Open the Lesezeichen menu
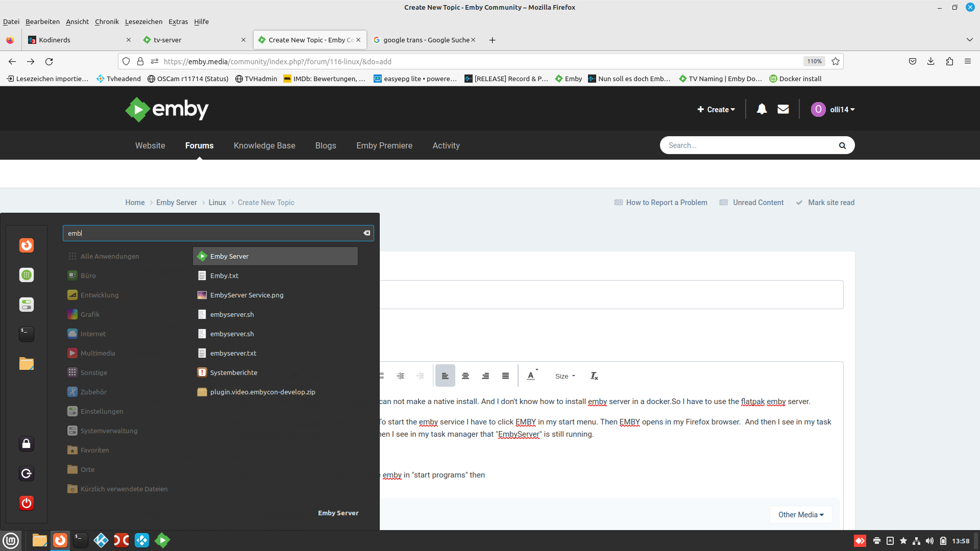Viewport: 980px width, 551px height. (x=143, y=21)
